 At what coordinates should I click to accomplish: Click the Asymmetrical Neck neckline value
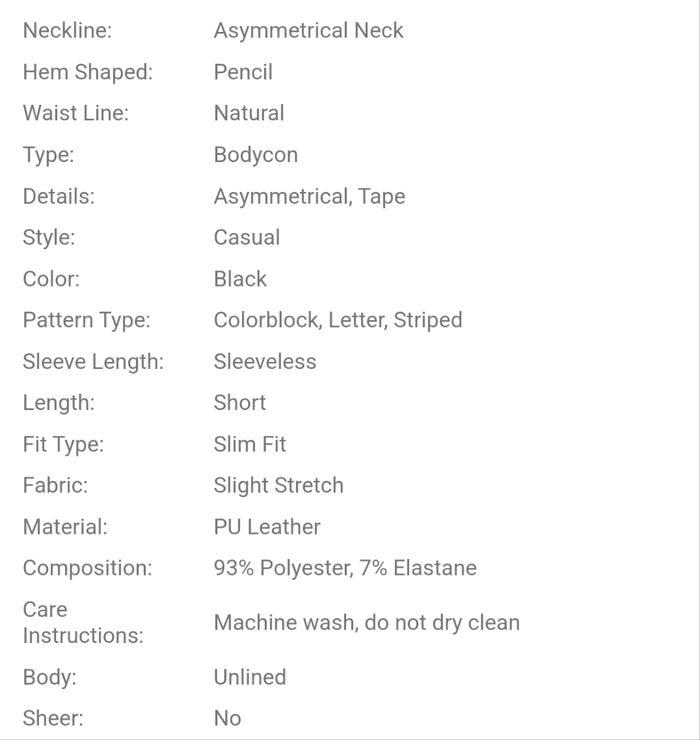point(309,31)
